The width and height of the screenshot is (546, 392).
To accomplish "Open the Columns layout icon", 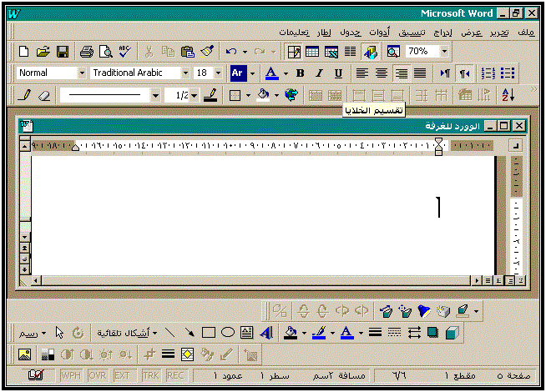I will tap(351, 52).
